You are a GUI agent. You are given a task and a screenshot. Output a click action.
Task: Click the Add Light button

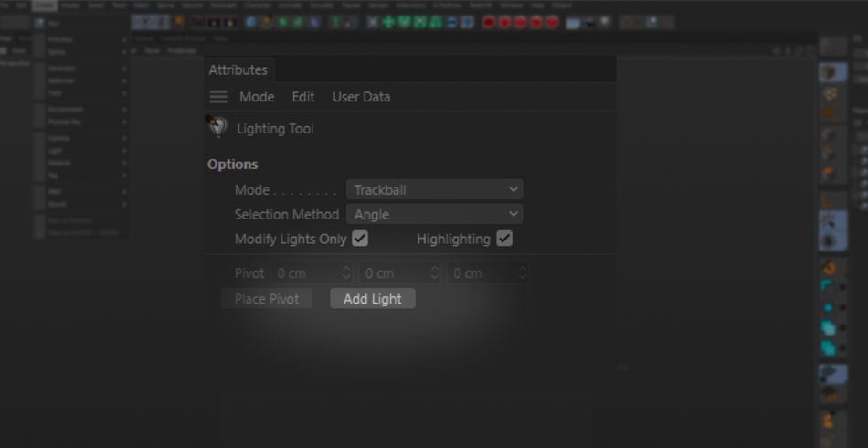coord(373,298)
